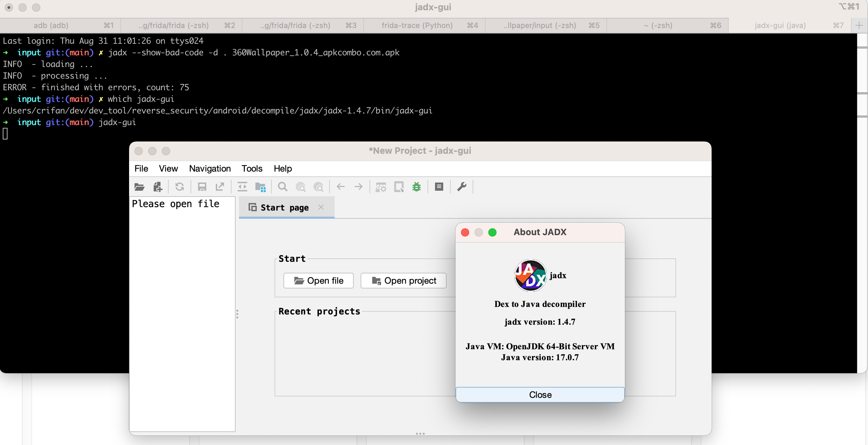This screenshot has height=445, width=868.
Task: Switch to the ..llpaper/input (-zsh) terminal tab
Action: [x=546, y=25]
